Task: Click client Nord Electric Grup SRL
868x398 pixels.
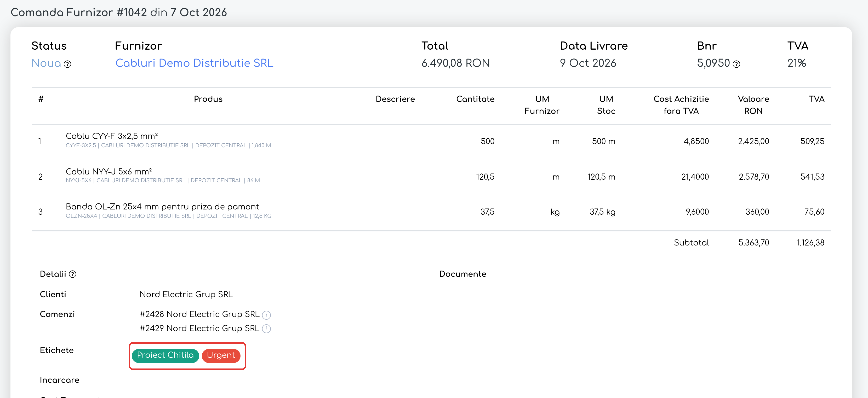Action: pyautogui.click(x=186, y=294)
